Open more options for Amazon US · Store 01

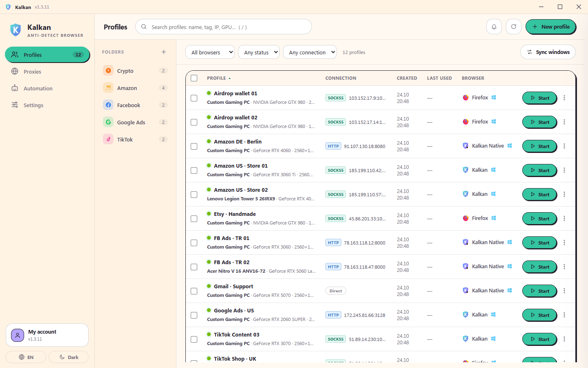(564, 170)
